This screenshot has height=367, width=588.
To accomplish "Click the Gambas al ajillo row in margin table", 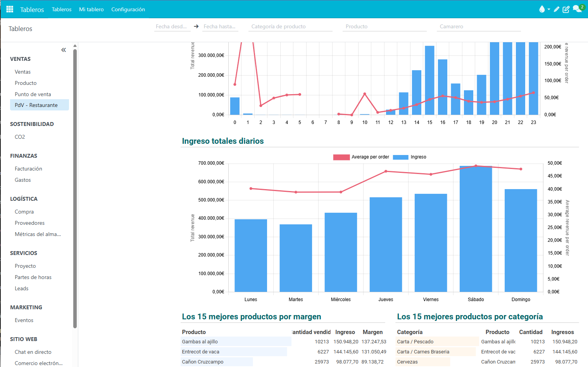I will point(284,341).
